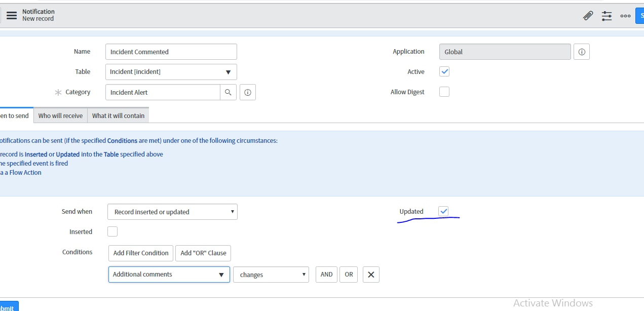Image resolution: width=644 pixels, height=311 pixels.
Task: Switch to the Who will receive tab
Action: [x=60, y=115]
